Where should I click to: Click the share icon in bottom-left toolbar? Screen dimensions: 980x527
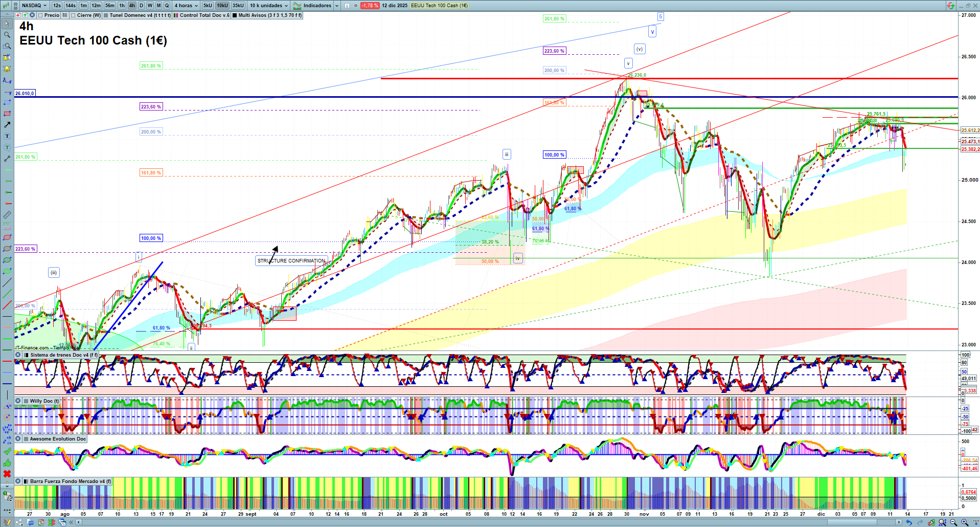(19, 522)
